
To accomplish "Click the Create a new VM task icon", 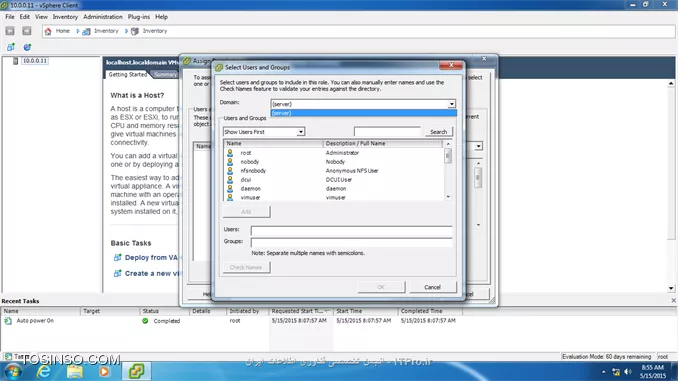I will (x=117, y=273).
